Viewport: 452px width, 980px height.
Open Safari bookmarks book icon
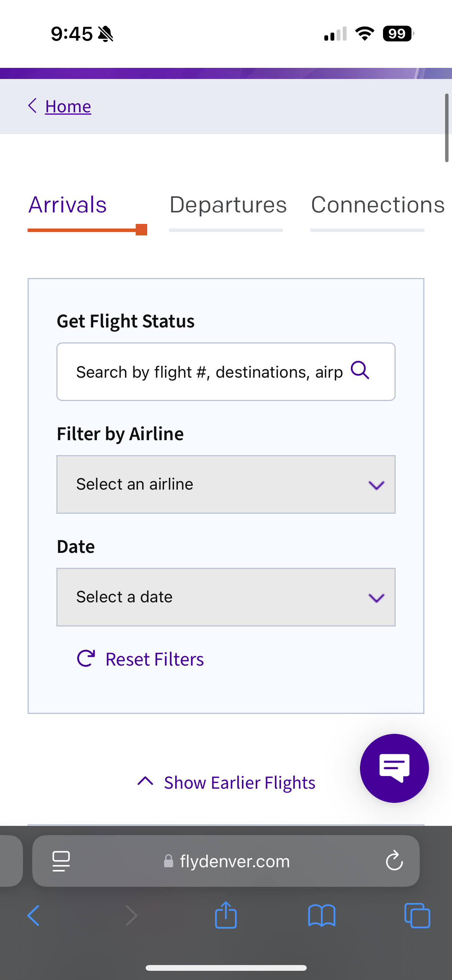[322, 916]
